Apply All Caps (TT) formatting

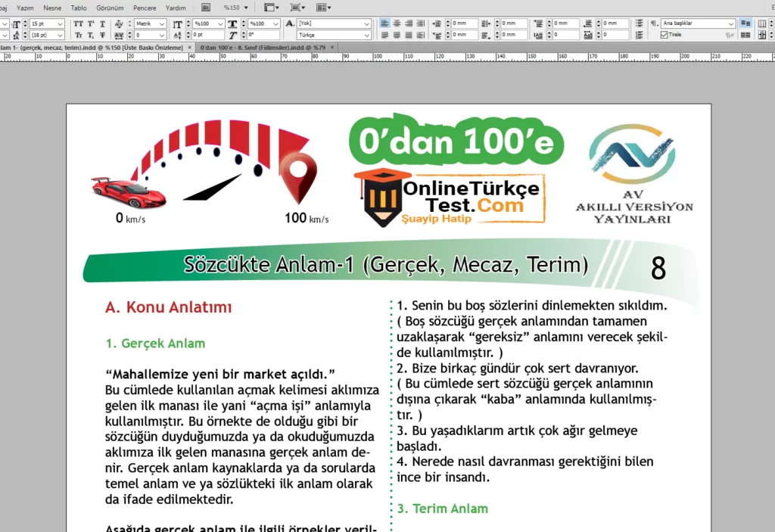click(78, 23)
